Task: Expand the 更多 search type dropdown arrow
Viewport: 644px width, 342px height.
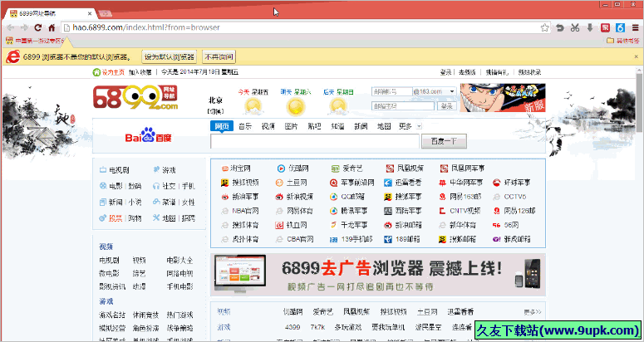Action: click(x=419, y=126)
